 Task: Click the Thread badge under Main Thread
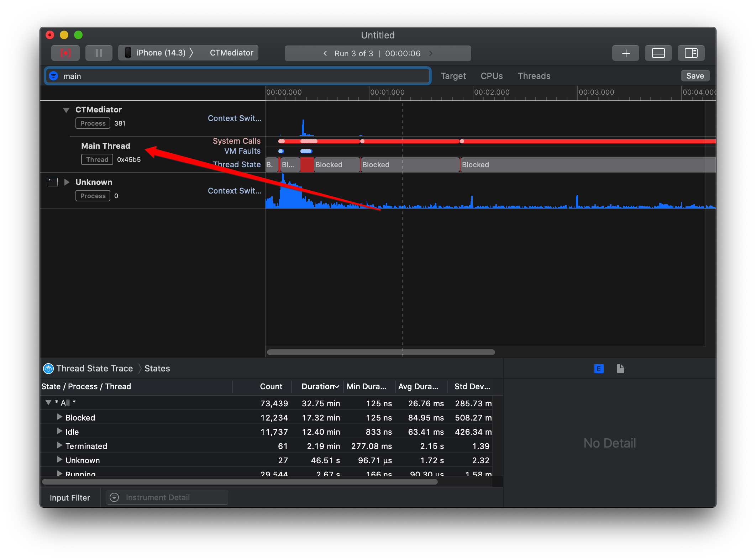click(97, 160)
